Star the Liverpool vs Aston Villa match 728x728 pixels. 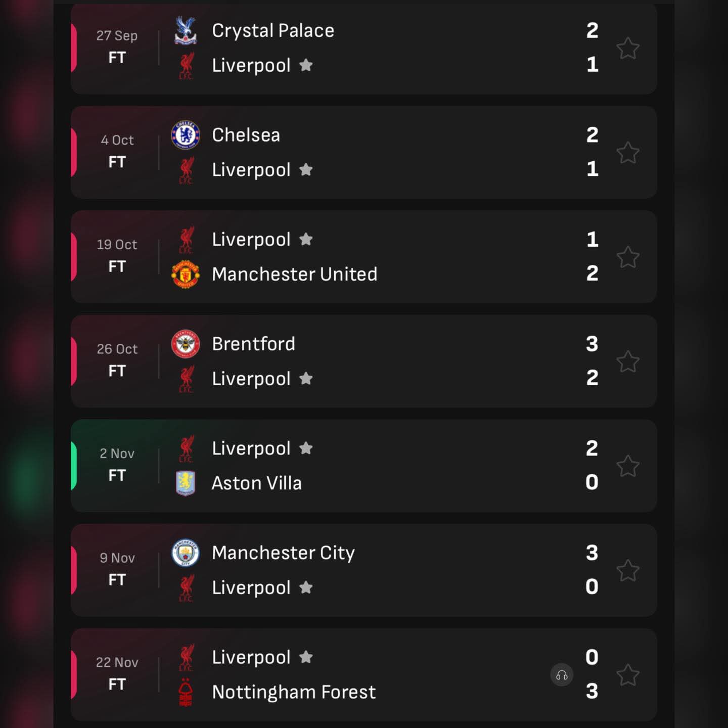coord(627,466)
